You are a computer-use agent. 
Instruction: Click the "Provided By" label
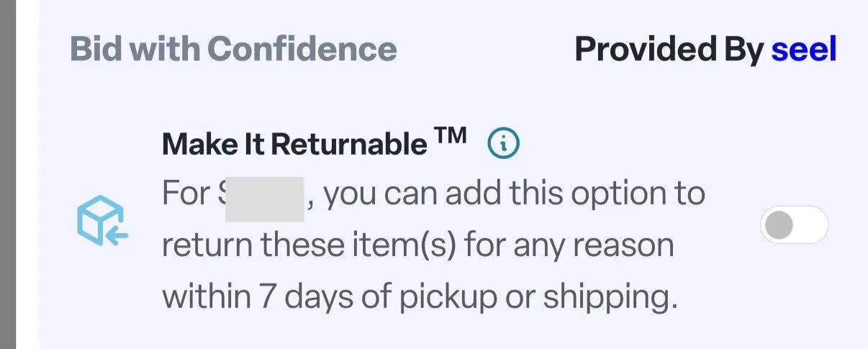[669, 50]
